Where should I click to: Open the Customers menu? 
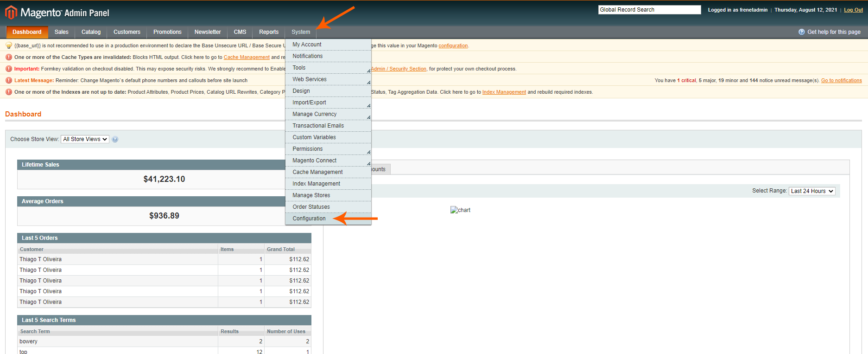pyautogui.click(x=127, y=32)
